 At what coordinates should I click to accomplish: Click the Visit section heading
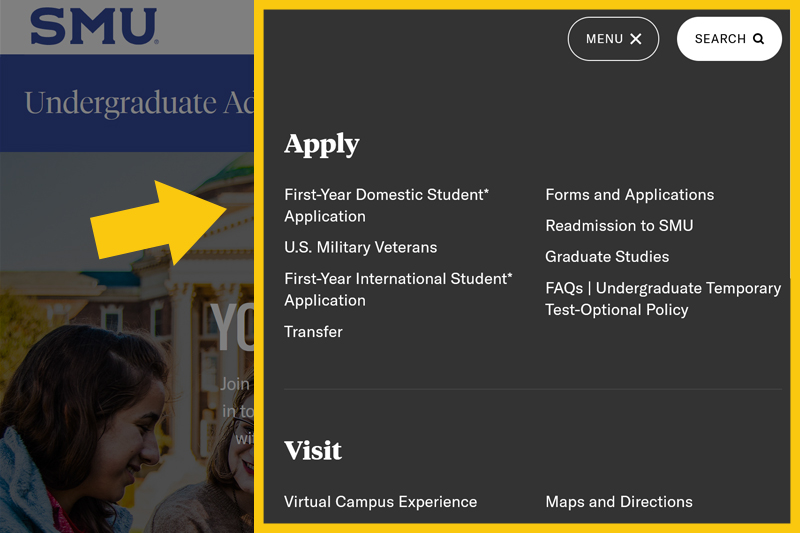tap(313, 450)
